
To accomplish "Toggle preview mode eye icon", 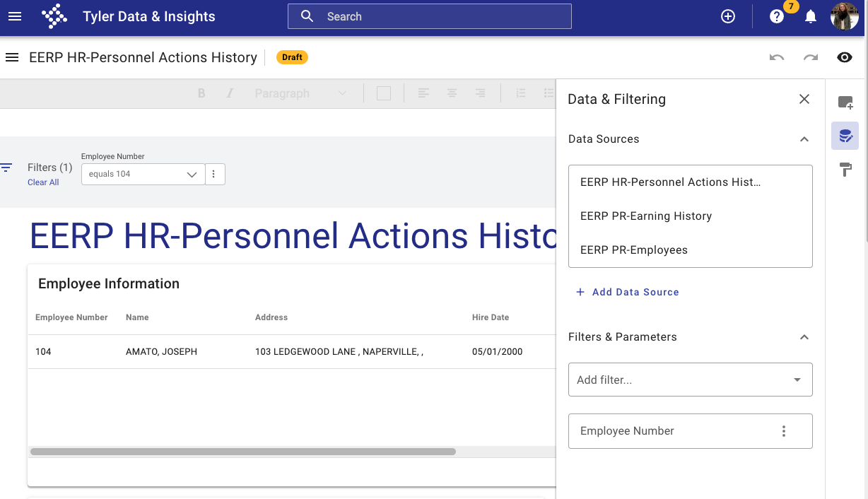I will click(845, 57).
